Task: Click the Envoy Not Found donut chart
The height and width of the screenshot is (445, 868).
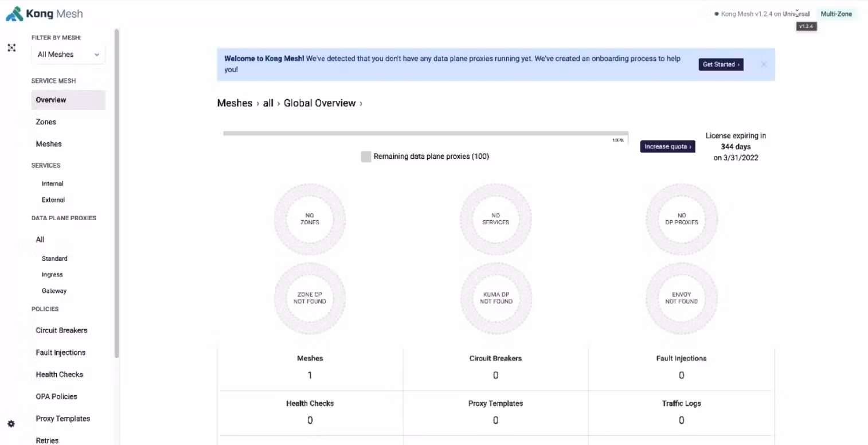Action: click(x=681, y=298)
